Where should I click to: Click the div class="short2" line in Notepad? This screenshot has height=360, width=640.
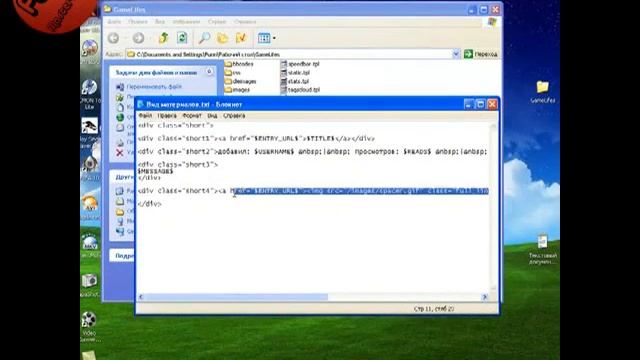click(313, 151)
